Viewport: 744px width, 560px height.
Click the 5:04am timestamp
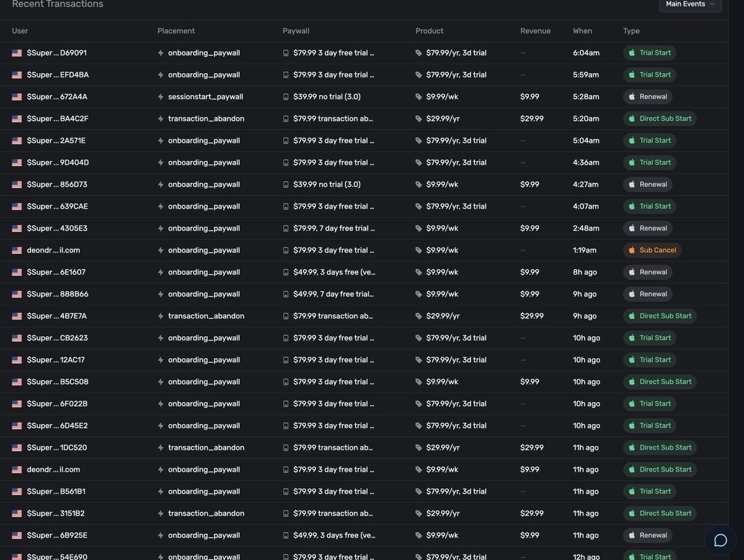pyautogui.click(x=586, y=141)
